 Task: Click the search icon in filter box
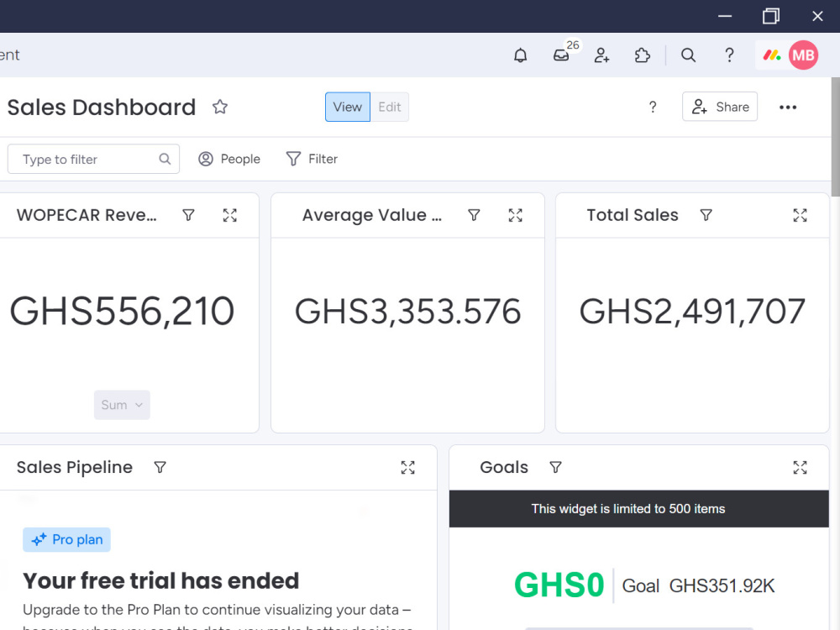(x=165, y=159)
